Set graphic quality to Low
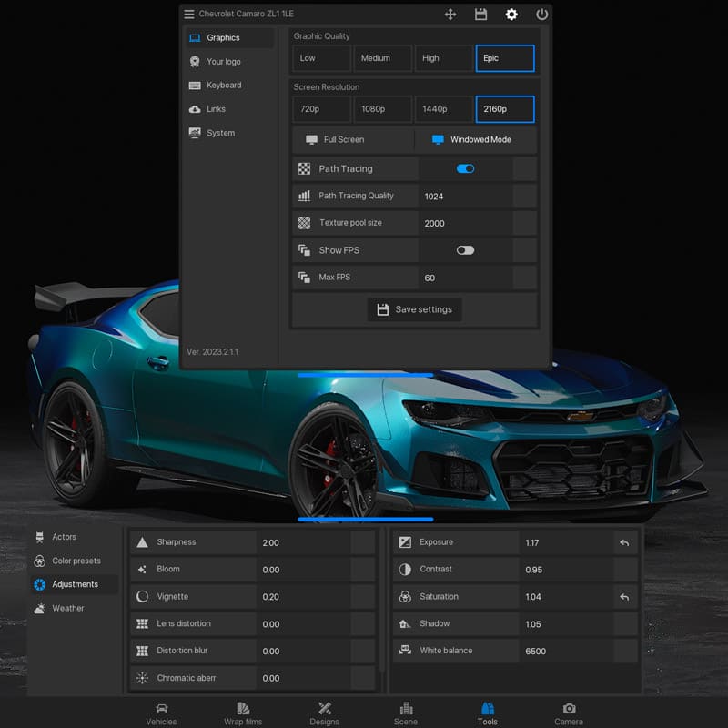The width and height of the screenshot is (728, 728). point(322,58)
